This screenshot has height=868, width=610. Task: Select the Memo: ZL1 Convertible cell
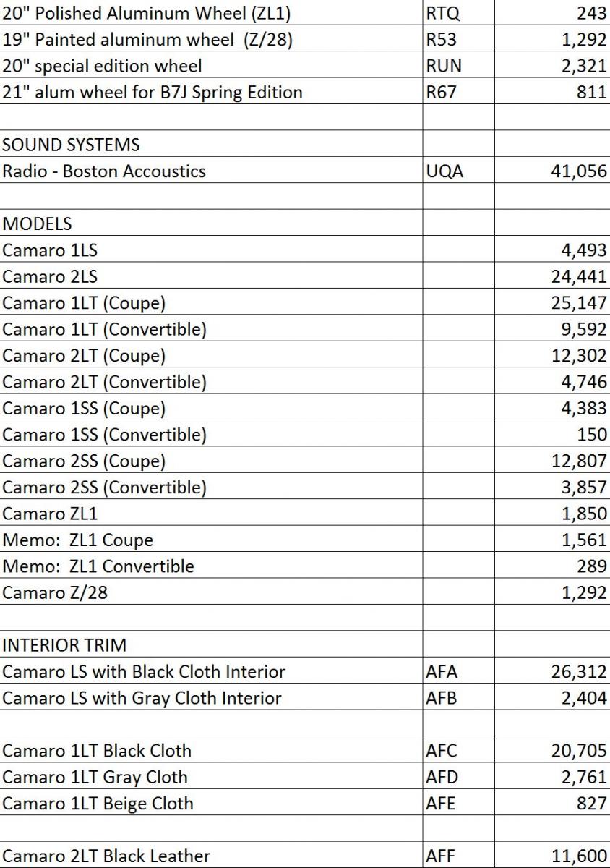point(98,566)
